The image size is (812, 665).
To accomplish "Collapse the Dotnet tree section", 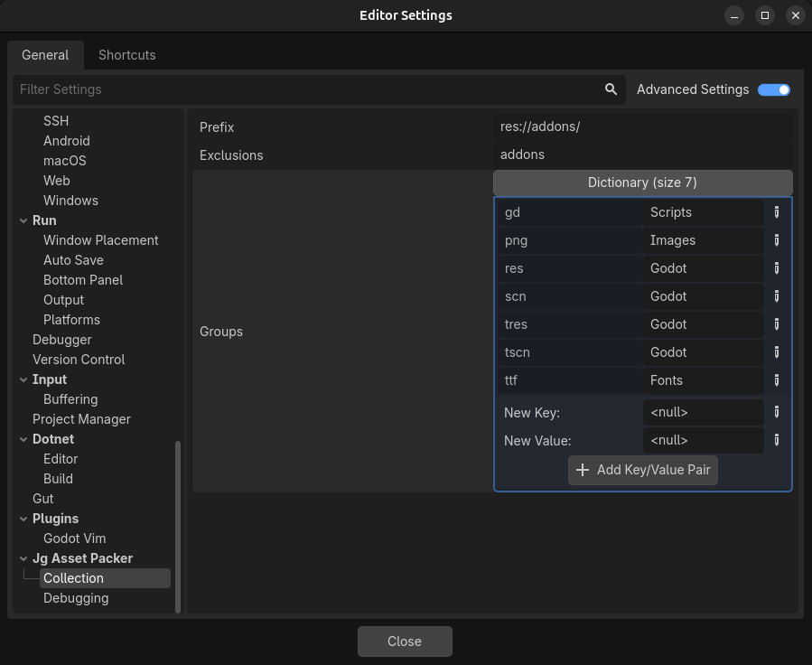I will [x=23, y=439].
